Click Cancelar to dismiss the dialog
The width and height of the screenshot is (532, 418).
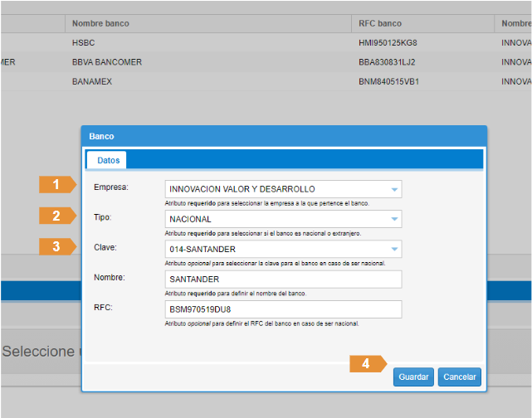point(459,377)
